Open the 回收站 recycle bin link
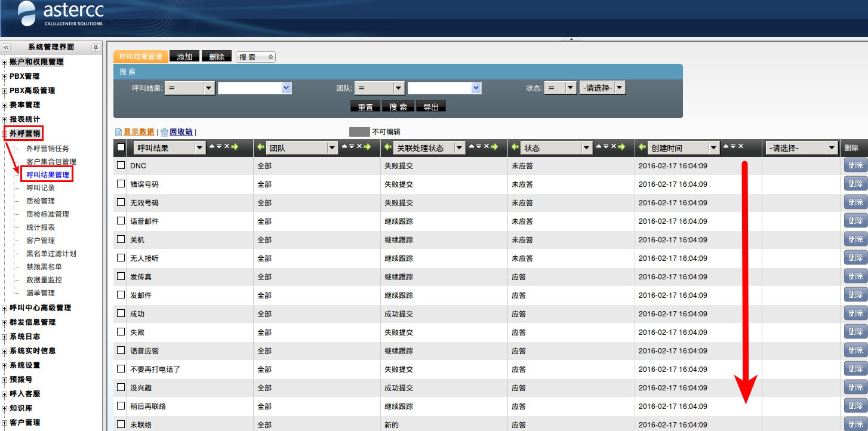This screenshot has width=868, height=431. 180,132
